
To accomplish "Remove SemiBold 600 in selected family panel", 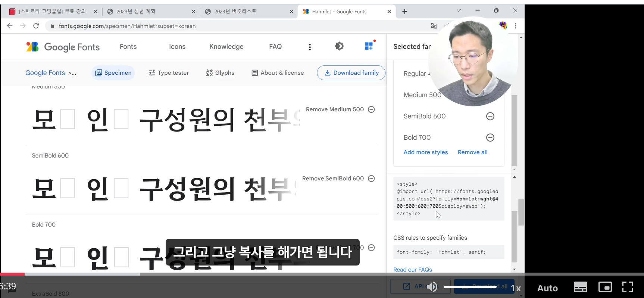I will 490,116.
